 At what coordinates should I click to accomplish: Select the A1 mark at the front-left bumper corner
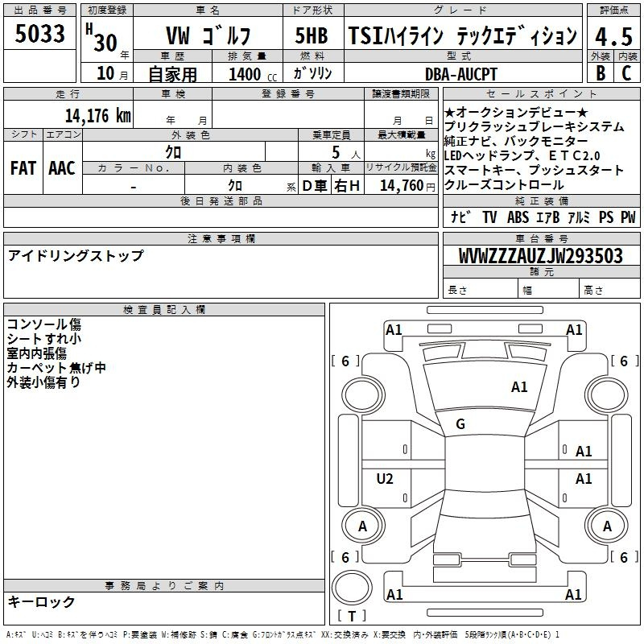click(394, 329)
